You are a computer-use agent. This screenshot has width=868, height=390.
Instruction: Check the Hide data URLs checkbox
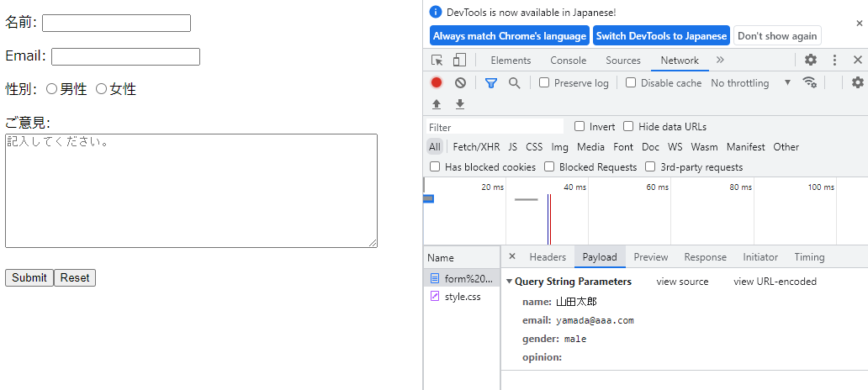(628, 126)
